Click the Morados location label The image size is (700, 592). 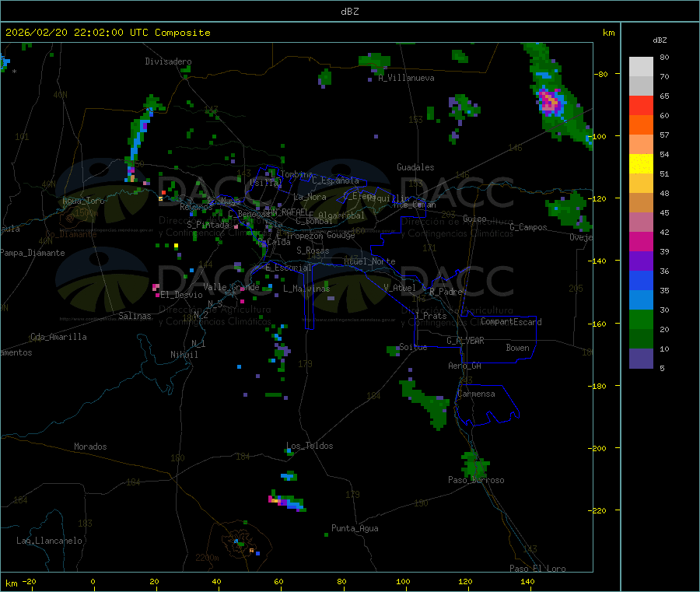(90, 447)
